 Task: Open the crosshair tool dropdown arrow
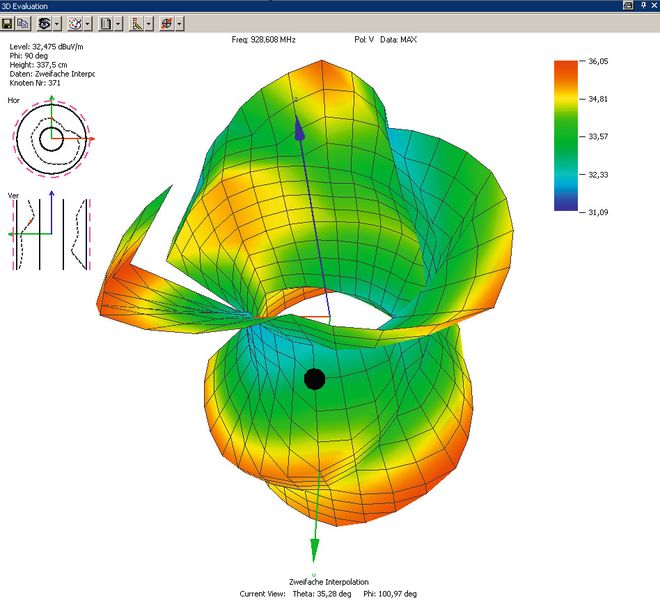179,24
